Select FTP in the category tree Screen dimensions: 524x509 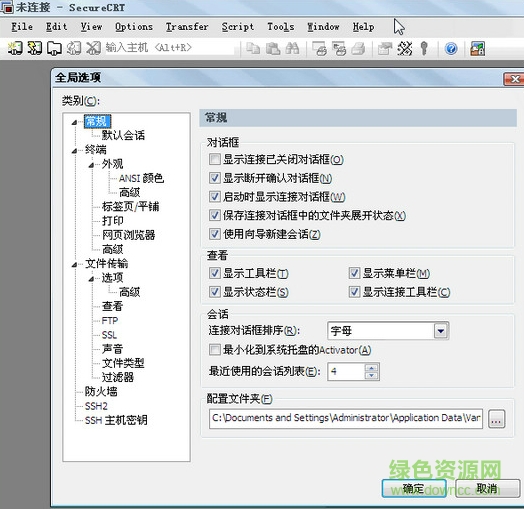pyautogui.click(x=110, y=321)
